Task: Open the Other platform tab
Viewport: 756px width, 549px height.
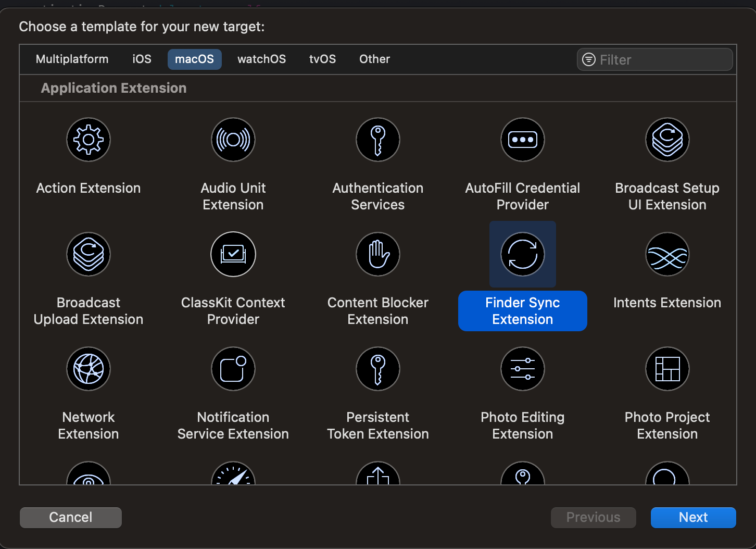Action: (375, 59)
